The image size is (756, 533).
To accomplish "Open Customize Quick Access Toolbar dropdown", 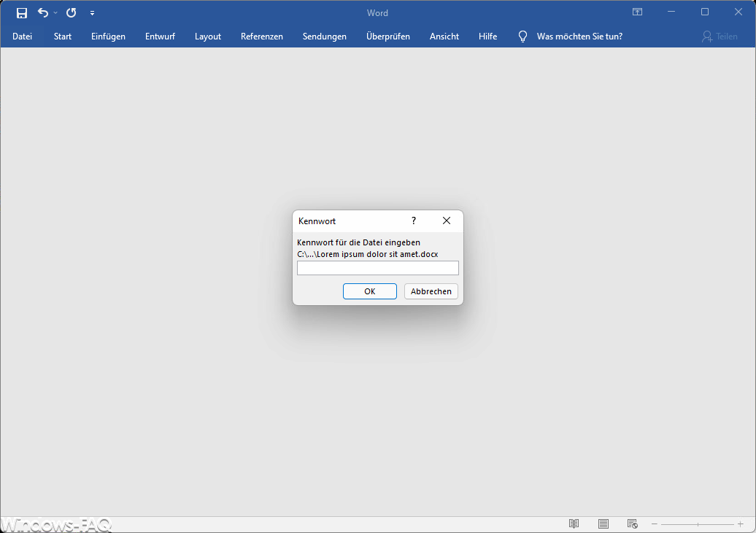I will tap(92, 13).
